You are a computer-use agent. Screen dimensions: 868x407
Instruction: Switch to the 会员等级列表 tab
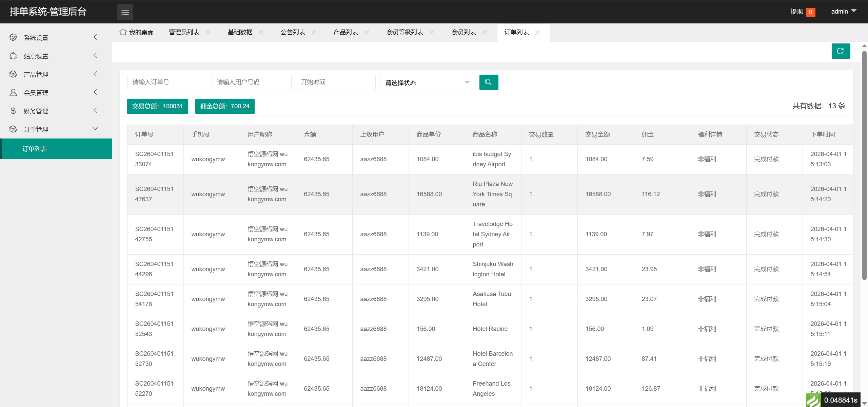405,32
